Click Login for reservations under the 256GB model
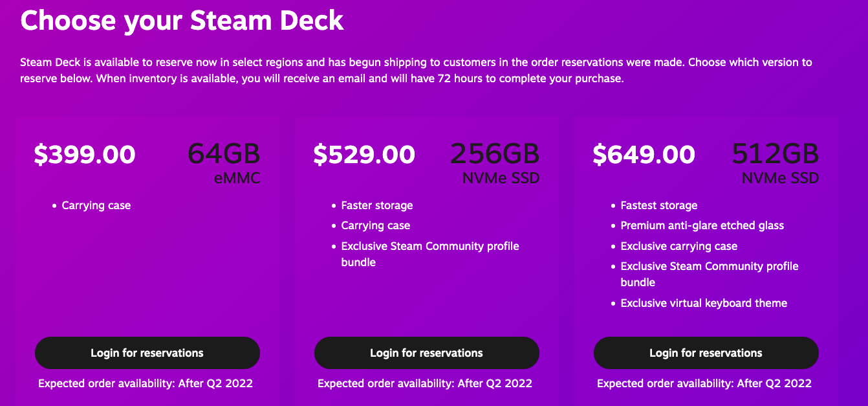The height and width of the screenshot is (406, 868). [x=426, y=353]
